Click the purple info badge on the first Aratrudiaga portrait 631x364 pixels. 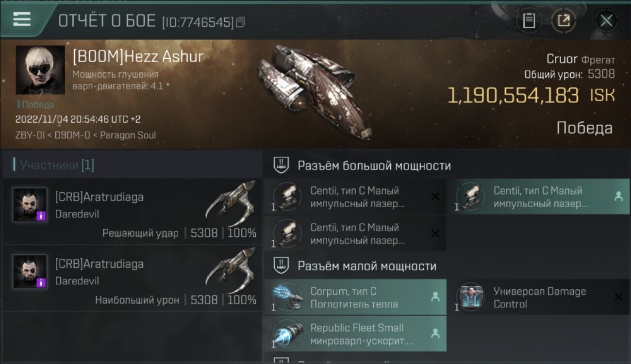tap(42, 216)
